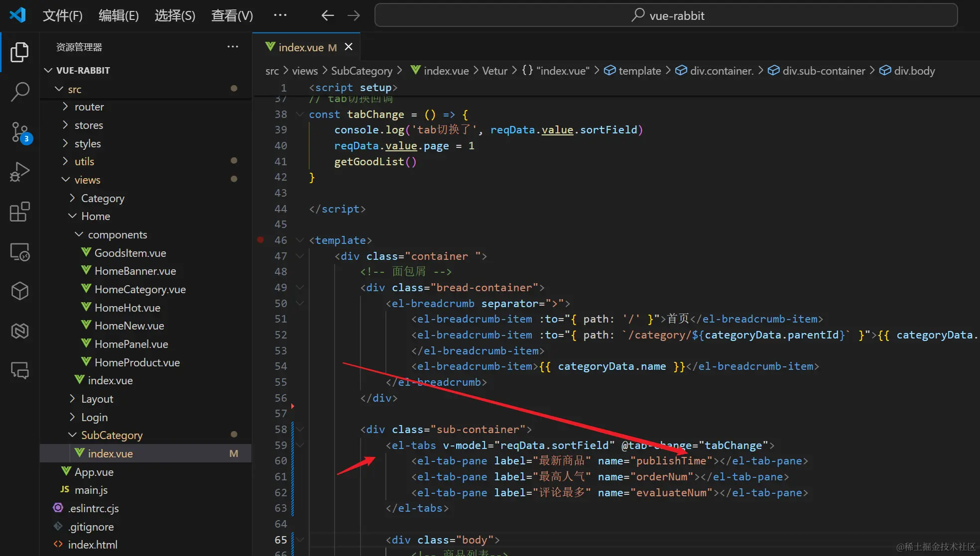980x556 pixels.
Task: Open the 查看(V) menu
Action: coord(232,15)
